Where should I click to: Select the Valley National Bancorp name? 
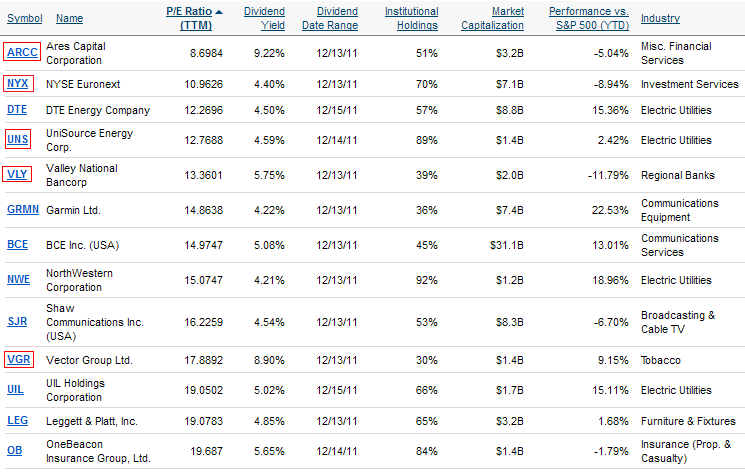tap(82, 175)
